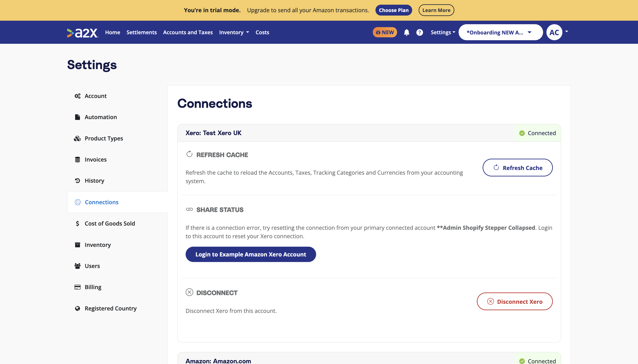The width and height of the screenshot is (638, 364).
Task: Open Accounts and Taxes page
Action: coord(188,32)
